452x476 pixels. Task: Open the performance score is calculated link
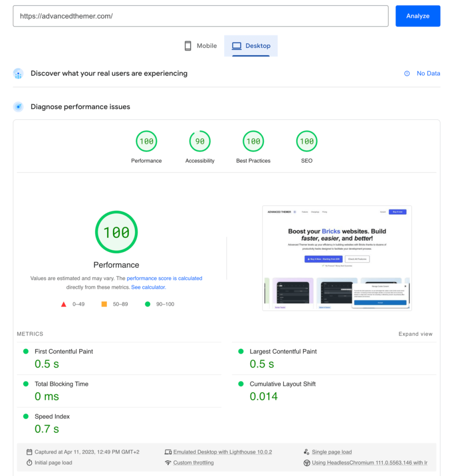click(165, 278)
